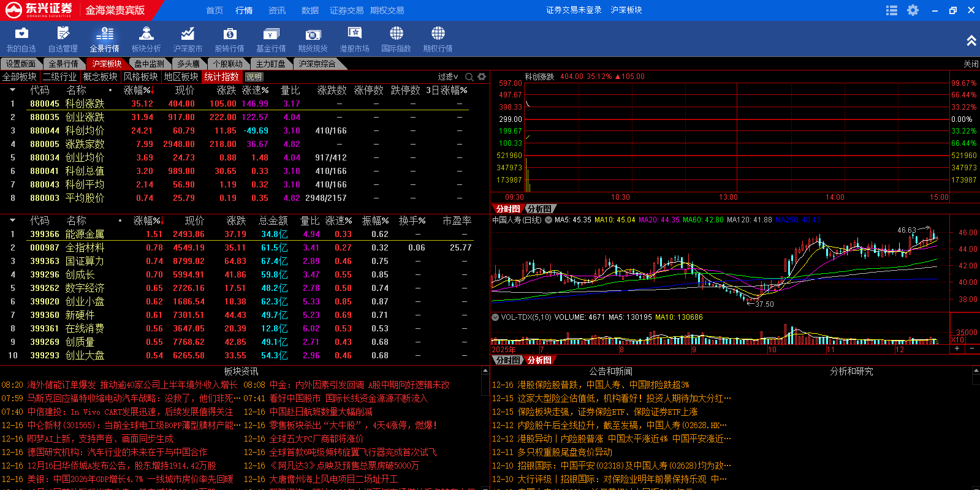
Task: Click the search magnifier beside 过滤
Action: pyautogui.click(x=469, y=77)
